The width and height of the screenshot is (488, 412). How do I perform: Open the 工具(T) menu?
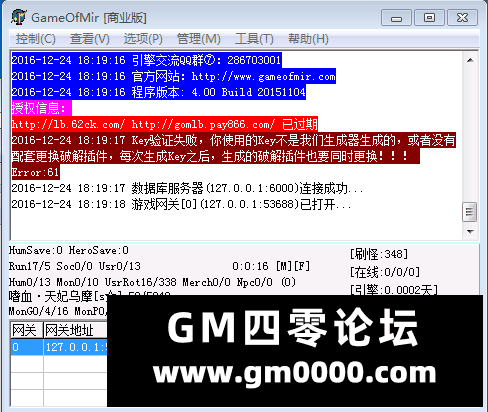pyautogui.click(x=254, y=39)
